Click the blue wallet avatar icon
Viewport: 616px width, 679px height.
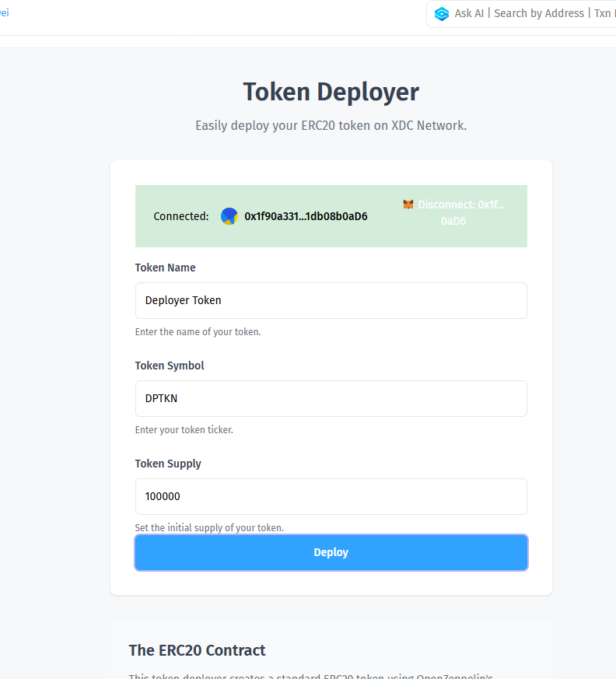[x=229, y=216]
